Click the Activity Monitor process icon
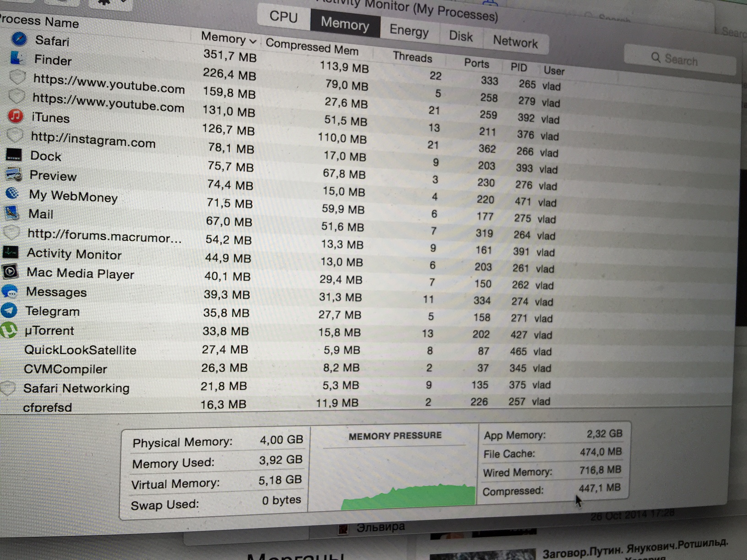This screenshot has height=560, width=747. pos(11,252)
